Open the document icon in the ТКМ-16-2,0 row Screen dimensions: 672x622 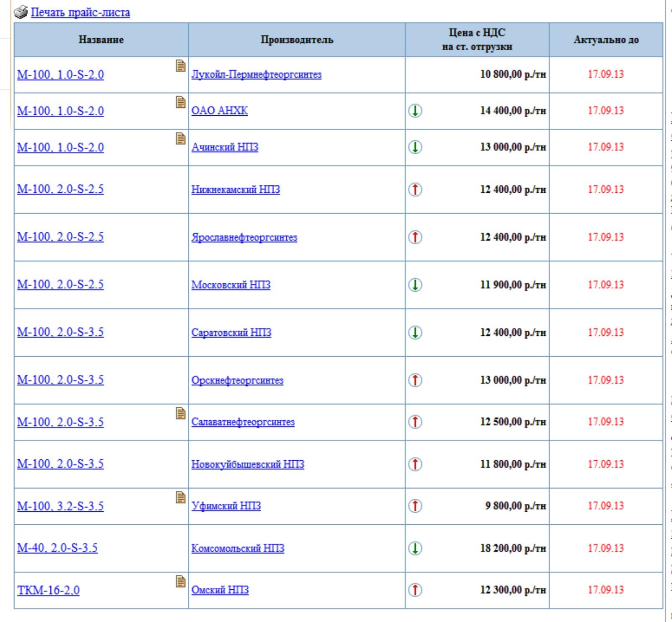pos(181,581)
